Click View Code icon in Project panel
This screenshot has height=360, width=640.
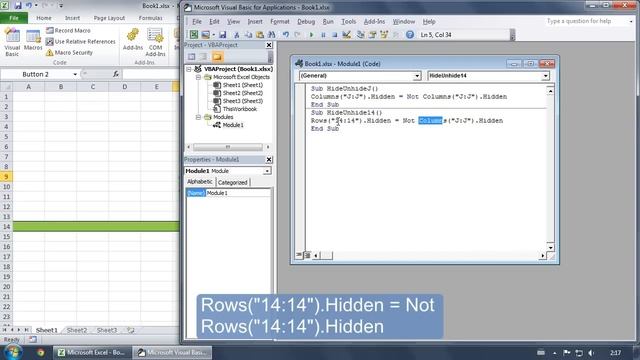[x=191, y=57]
